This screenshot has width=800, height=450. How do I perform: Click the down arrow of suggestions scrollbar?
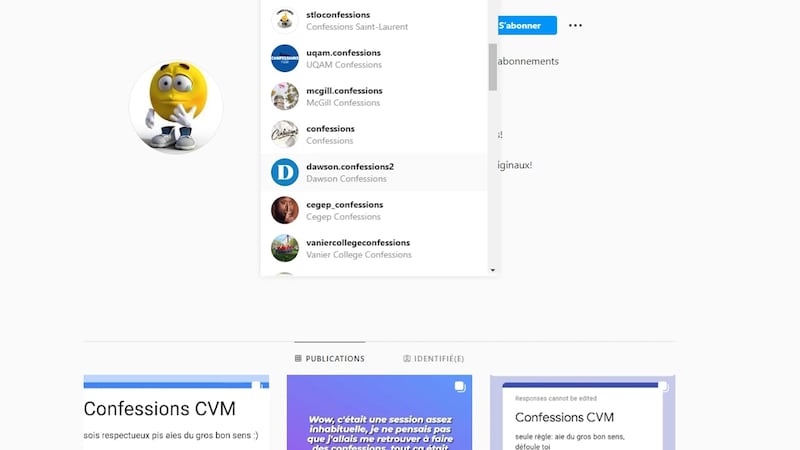tap(492, 270)
